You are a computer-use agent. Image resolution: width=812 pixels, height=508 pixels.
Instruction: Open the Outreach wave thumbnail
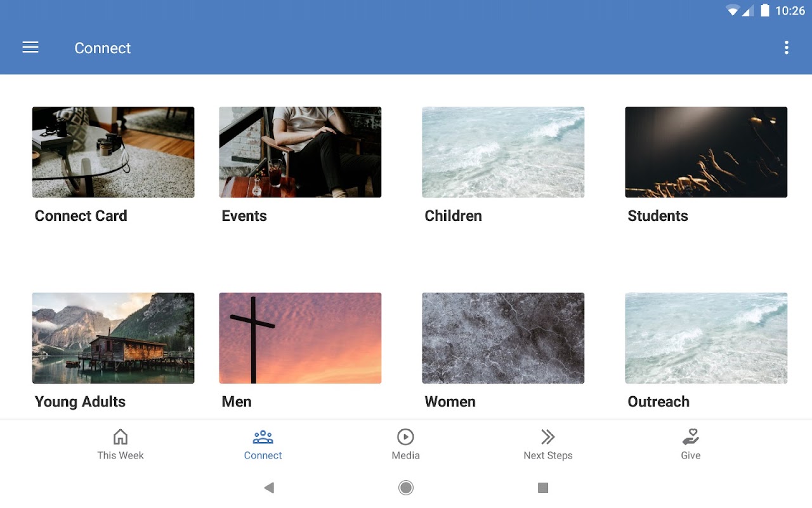(x=706, y=338)
